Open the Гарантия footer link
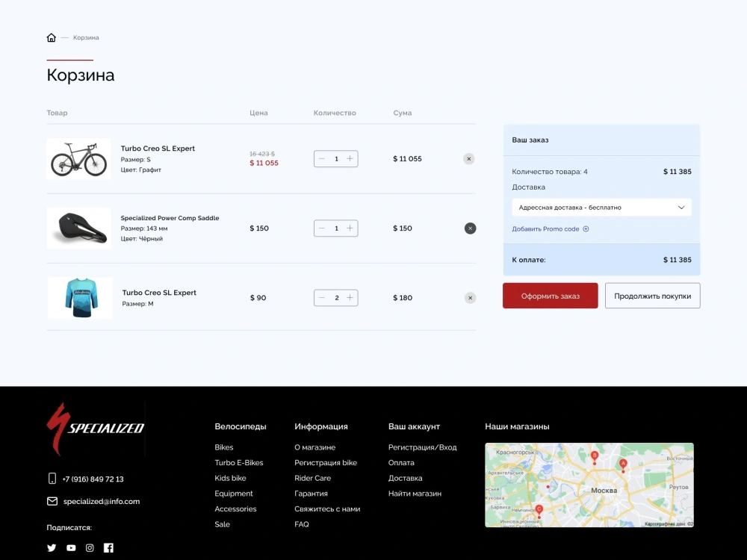This screenshot has height=560, width=747. (311, 494)
